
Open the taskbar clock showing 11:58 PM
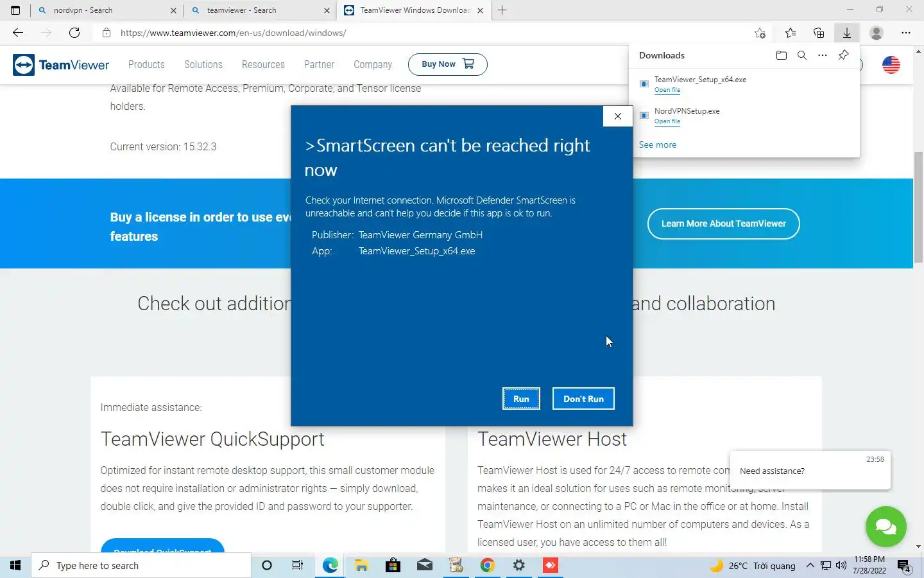coord(869,565)
